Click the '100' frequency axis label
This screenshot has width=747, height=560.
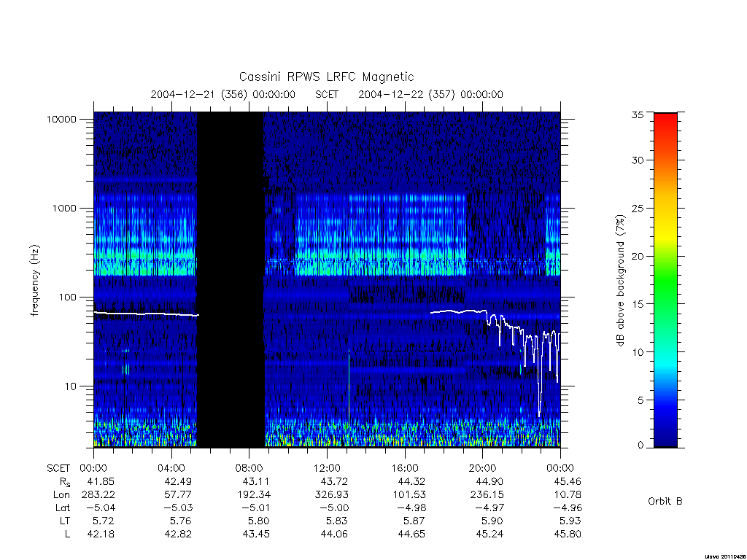pyautogui.click(x=67, y=297)
